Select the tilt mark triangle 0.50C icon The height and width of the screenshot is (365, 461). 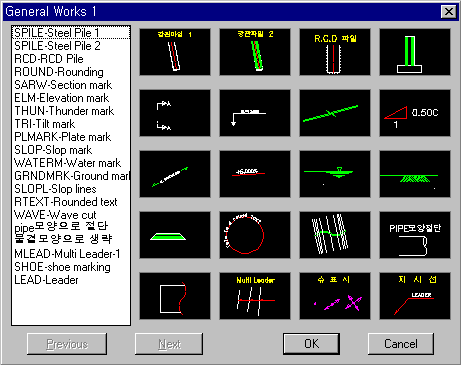pyautogui.click(x=415, y=113)
